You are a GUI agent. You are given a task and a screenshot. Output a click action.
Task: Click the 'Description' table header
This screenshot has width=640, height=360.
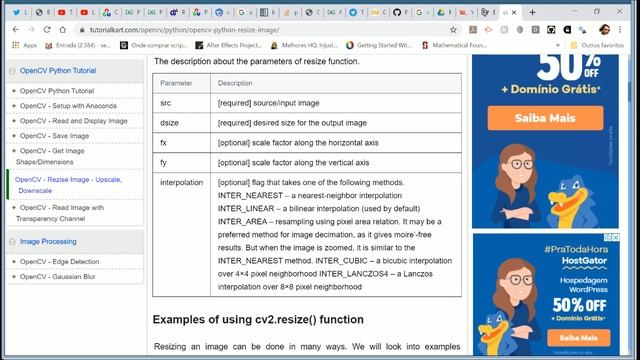coord(336,83)
